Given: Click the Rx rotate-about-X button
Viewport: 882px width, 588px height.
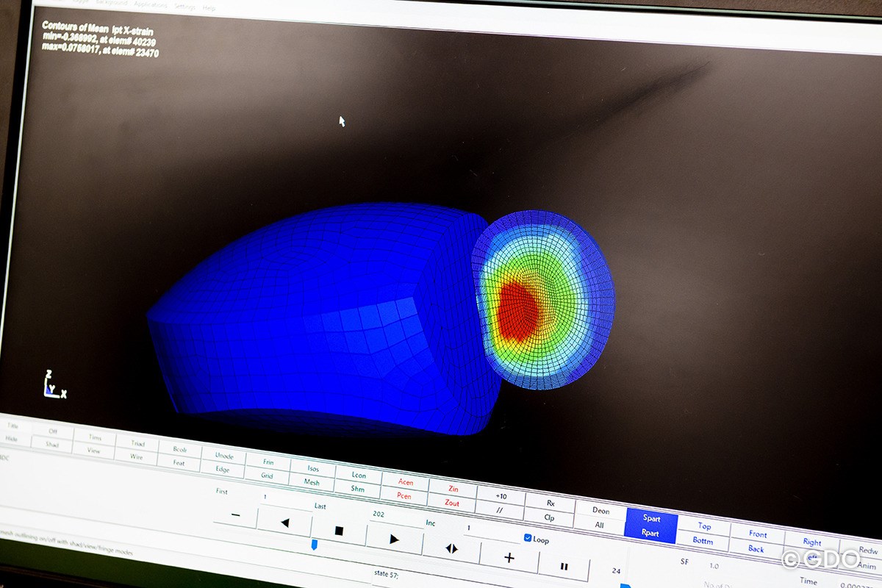Looking at the screenshot, I should (x=551, y=503).
